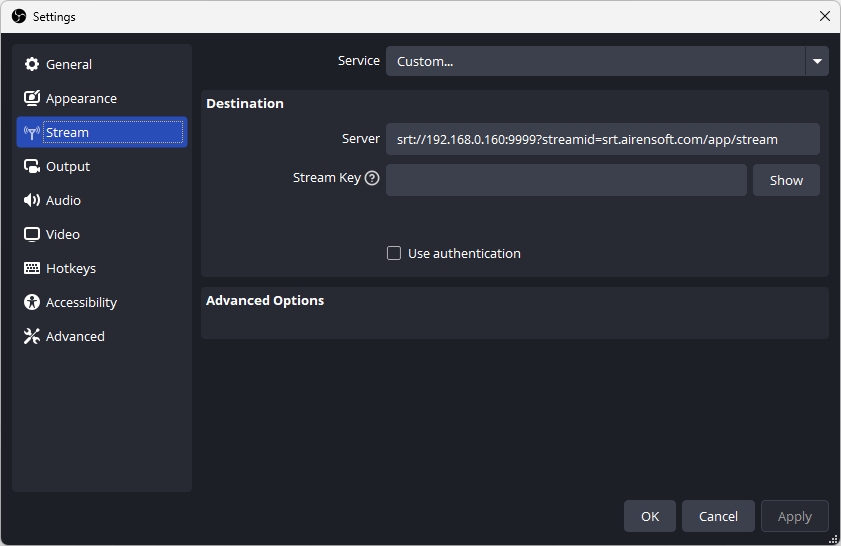The height and width of the screenshot is (546, 841).
Task: Open the Service dropdown arrow
Action: (x=817, y=61)
